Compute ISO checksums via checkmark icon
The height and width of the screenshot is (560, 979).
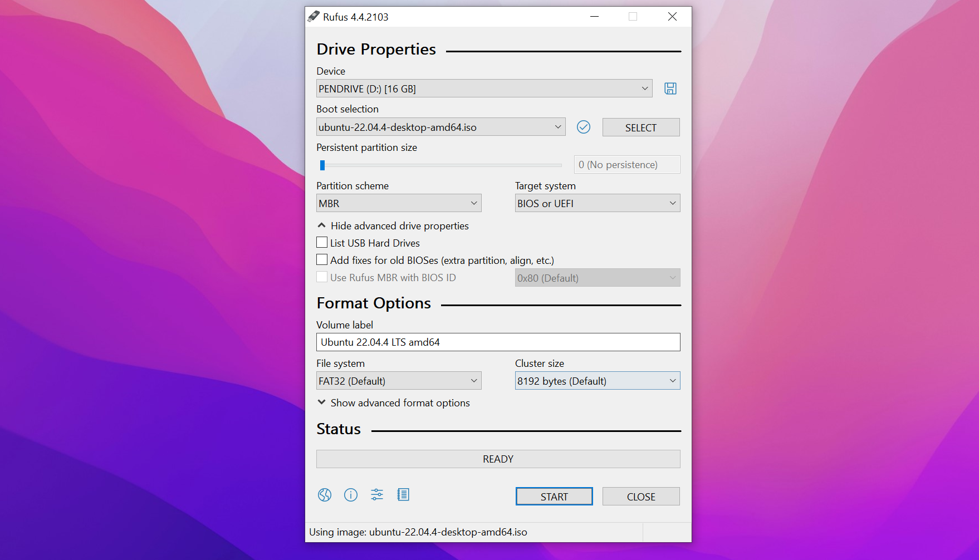583,127
